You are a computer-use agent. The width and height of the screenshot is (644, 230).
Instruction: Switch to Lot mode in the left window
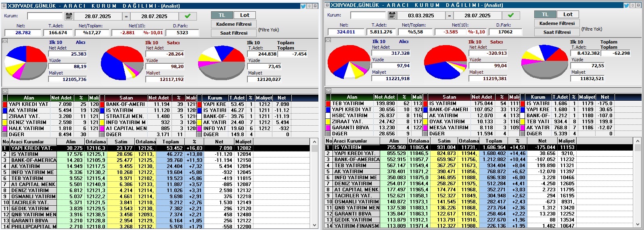[245, 15]
